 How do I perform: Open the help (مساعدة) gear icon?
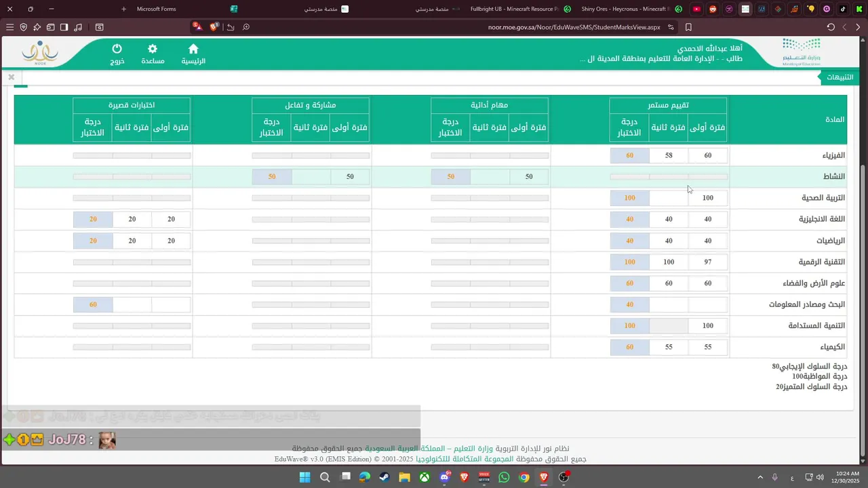tap(153, 54)
